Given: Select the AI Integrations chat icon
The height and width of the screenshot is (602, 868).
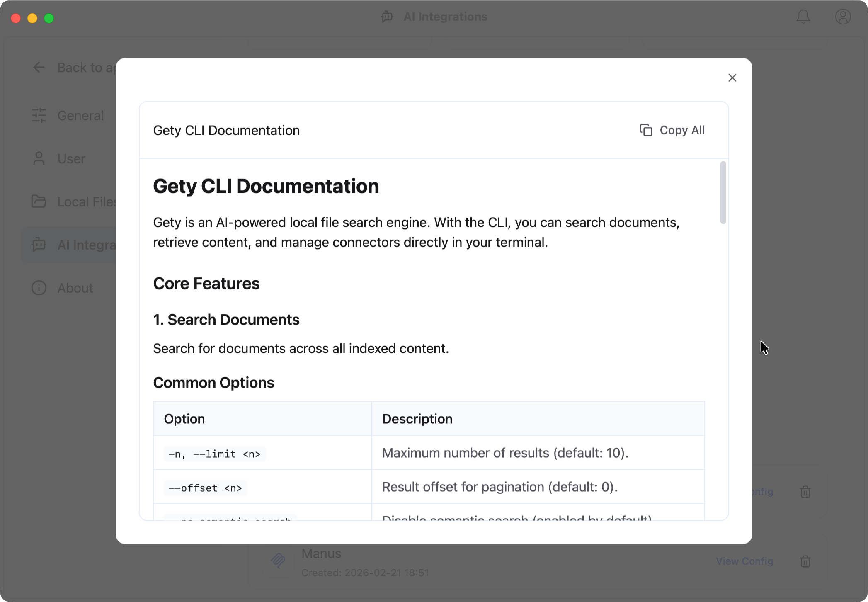Looking at the screenshot, I should [39, 245].
